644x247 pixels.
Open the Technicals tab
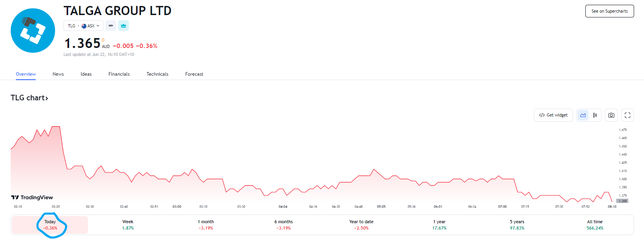(x=157, y=74)
